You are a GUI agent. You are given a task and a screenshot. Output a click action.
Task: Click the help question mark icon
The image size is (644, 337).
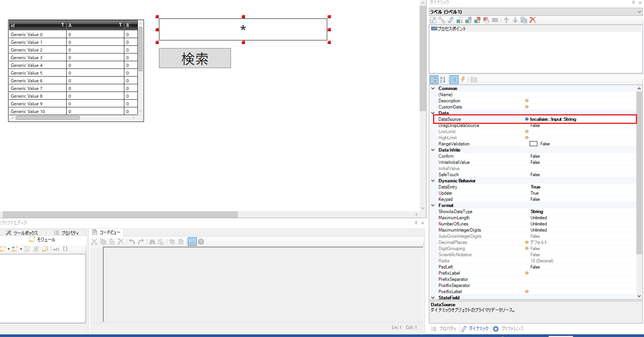coord(201,242)
